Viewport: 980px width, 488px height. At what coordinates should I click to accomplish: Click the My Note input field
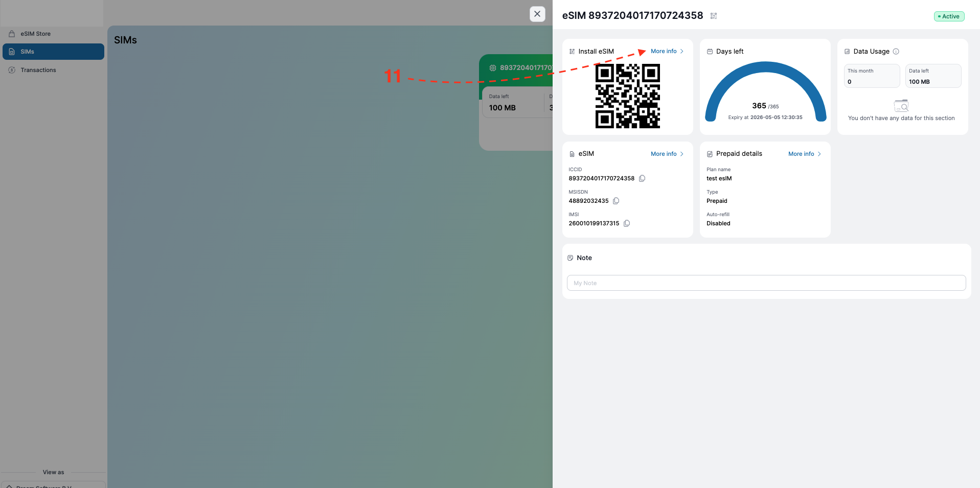click(766, 283)
